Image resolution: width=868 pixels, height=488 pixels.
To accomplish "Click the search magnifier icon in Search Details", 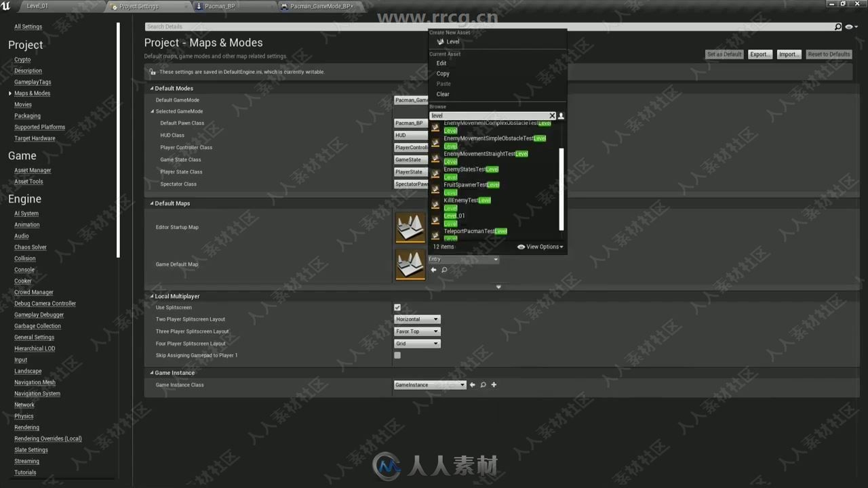I will pos(838,26).
